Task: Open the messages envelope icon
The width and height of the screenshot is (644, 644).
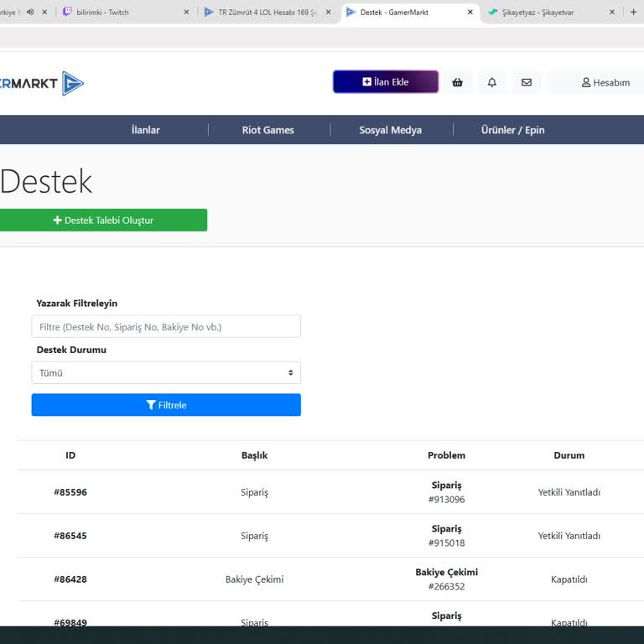Action: [527, 82]
